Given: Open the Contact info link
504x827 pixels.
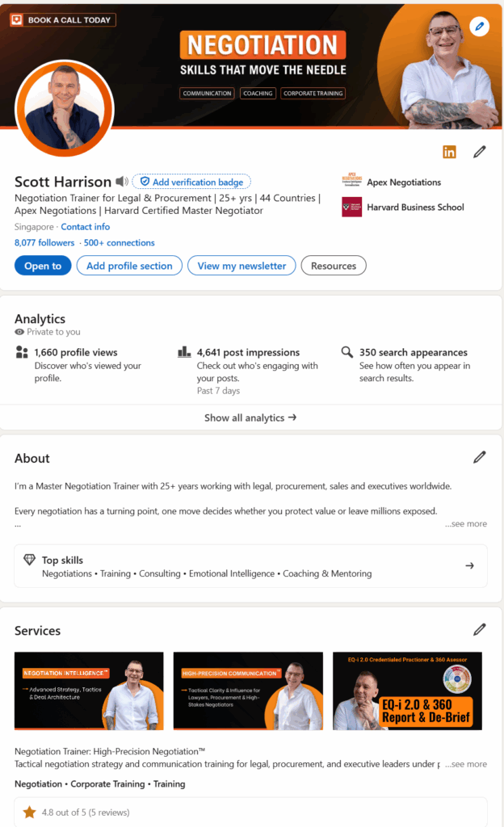Looking at the screenshot, I should [86, 227].
